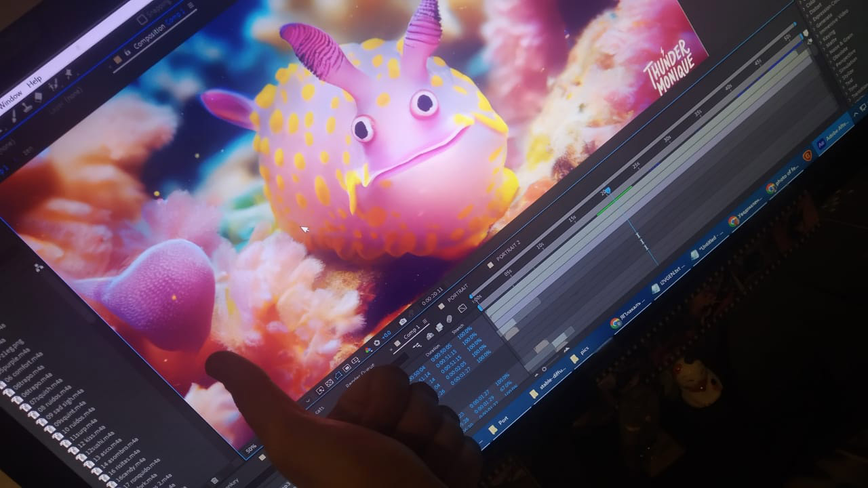Screen dimensions: 868x488
Task: Open the 50% magnification dropdown
Action: [x=251, y=449]
